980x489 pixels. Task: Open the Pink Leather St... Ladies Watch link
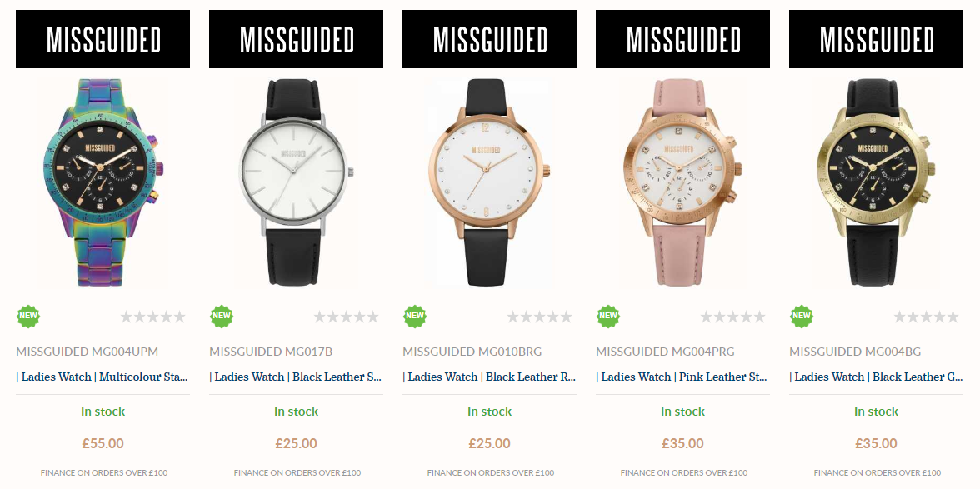(x=682, y=377)
